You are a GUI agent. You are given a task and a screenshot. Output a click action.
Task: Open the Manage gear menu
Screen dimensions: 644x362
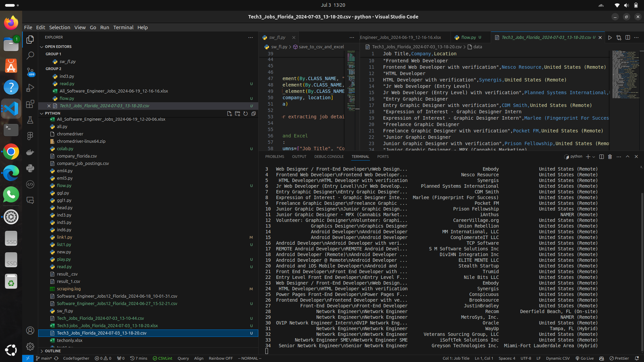30,347
